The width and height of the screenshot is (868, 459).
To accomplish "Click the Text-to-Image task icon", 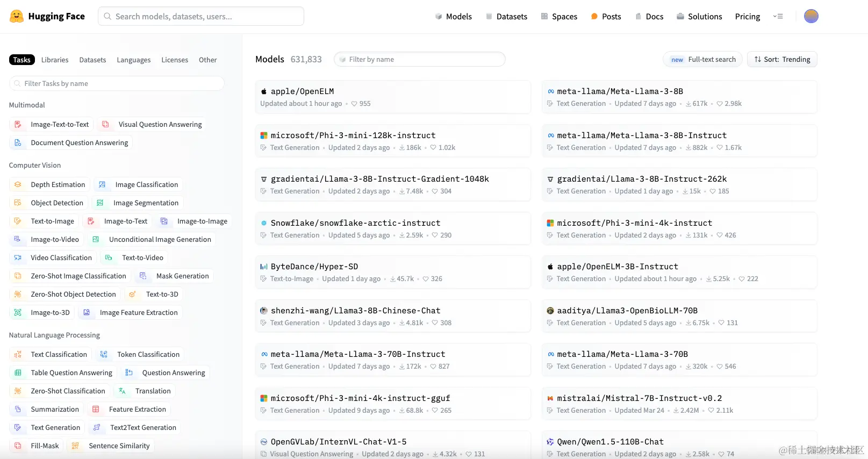I will (x=18, y=221).
